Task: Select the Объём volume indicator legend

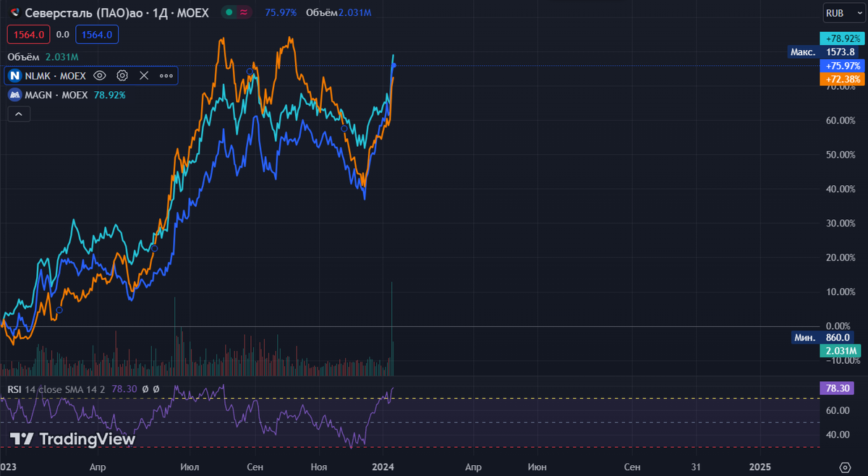Action: coord(43,57)
